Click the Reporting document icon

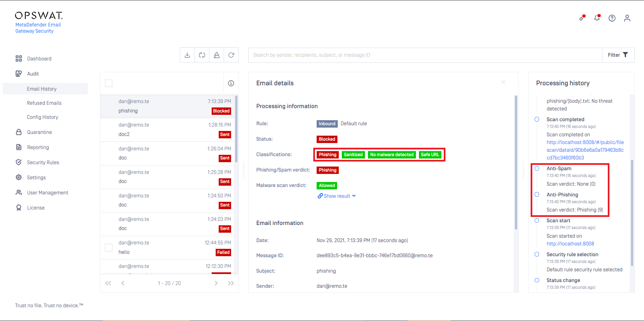19,147
